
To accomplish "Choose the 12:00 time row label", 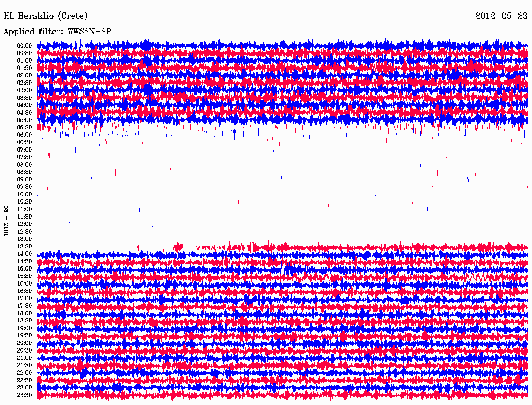I will [24, 224].
